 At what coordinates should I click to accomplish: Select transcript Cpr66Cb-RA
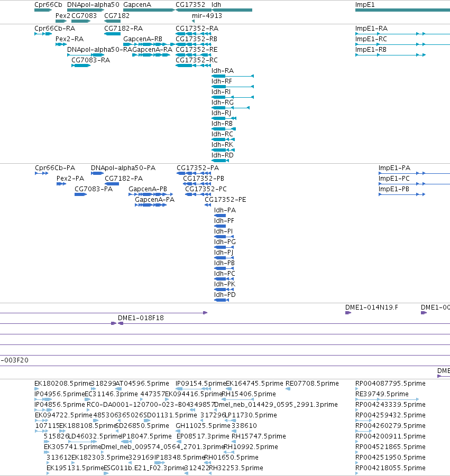pos(43,34)
